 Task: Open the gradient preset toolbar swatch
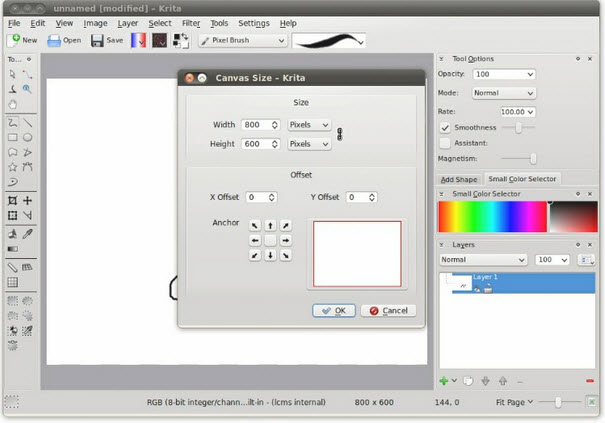[138, 40]
